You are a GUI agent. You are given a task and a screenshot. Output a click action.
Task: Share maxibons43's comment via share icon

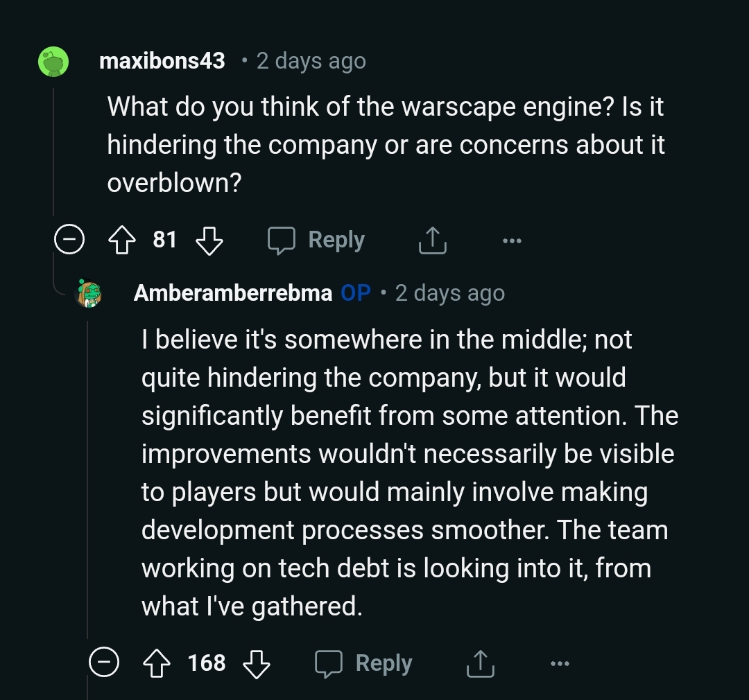click(432, 240)
